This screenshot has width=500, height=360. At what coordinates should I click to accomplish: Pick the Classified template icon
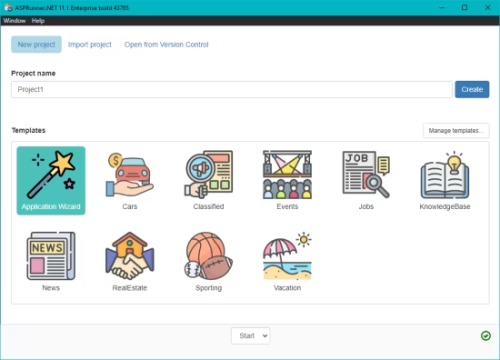click(x=209, y=174)
